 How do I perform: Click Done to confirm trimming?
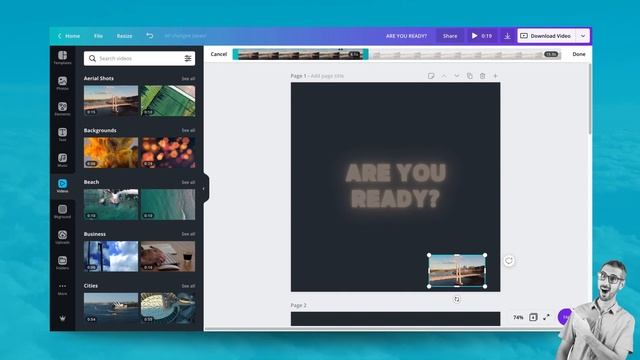(579, 54)
